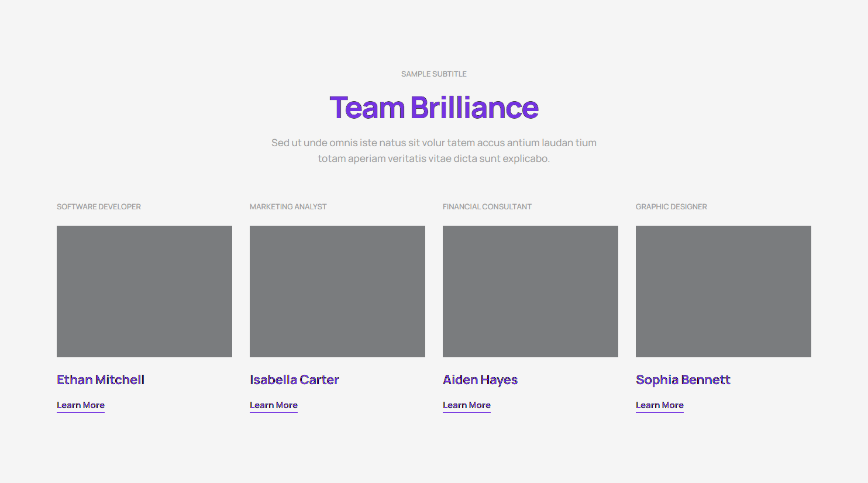Select the Graphic Designer role label

(671, 207)
